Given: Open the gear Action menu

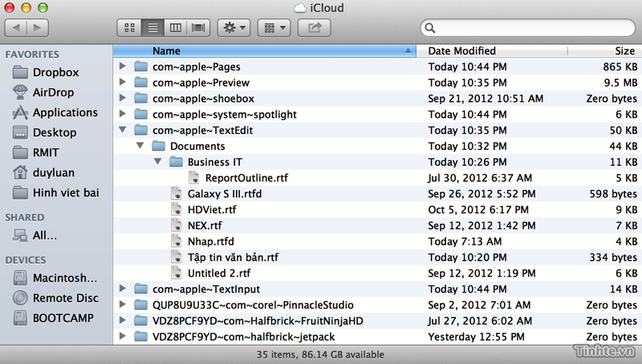Looking at the screenshot, I should pyautogui.click(x=234, y=28).
